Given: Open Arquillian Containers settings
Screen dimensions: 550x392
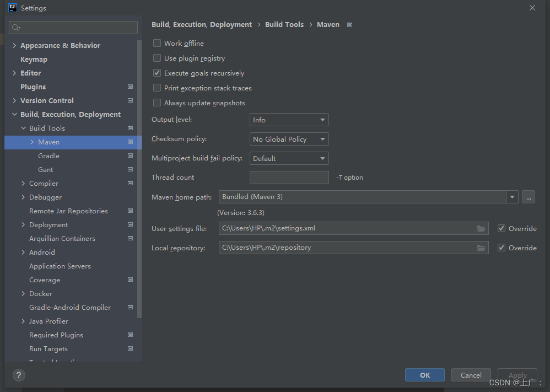Looking at the screenshot, I should coord(62,238).
